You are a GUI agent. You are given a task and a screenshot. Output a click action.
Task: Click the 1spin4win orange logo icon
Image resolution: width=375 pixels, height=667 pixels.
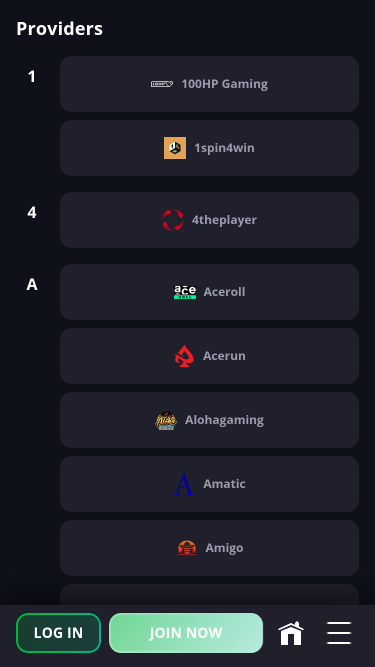point(175,148)
